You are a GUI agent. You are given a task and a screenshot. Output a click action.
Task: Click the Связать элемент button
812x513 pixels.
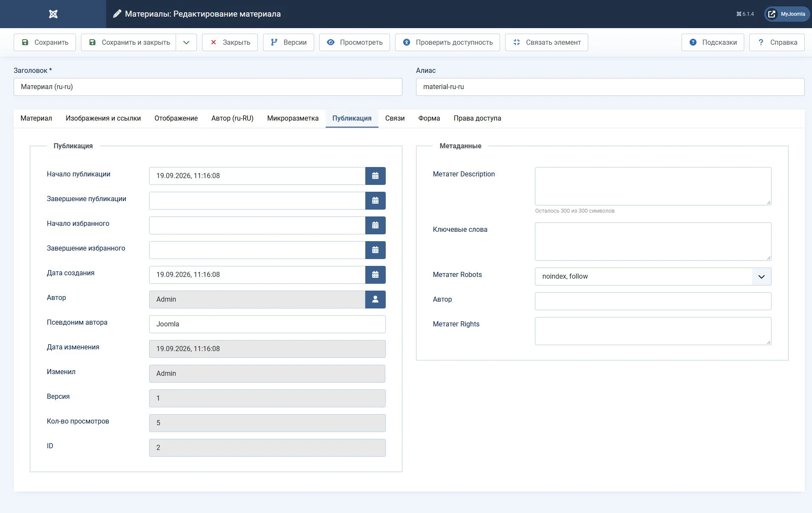(x=546, y=43)
